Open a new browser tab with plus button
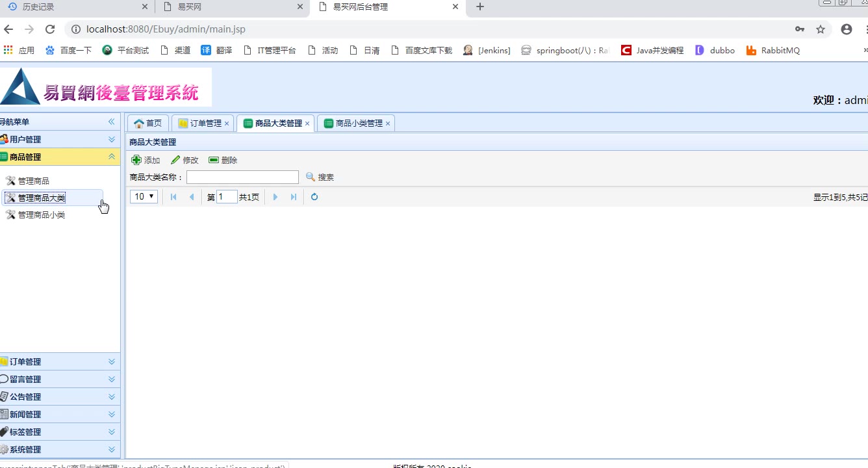 [480, 7]
